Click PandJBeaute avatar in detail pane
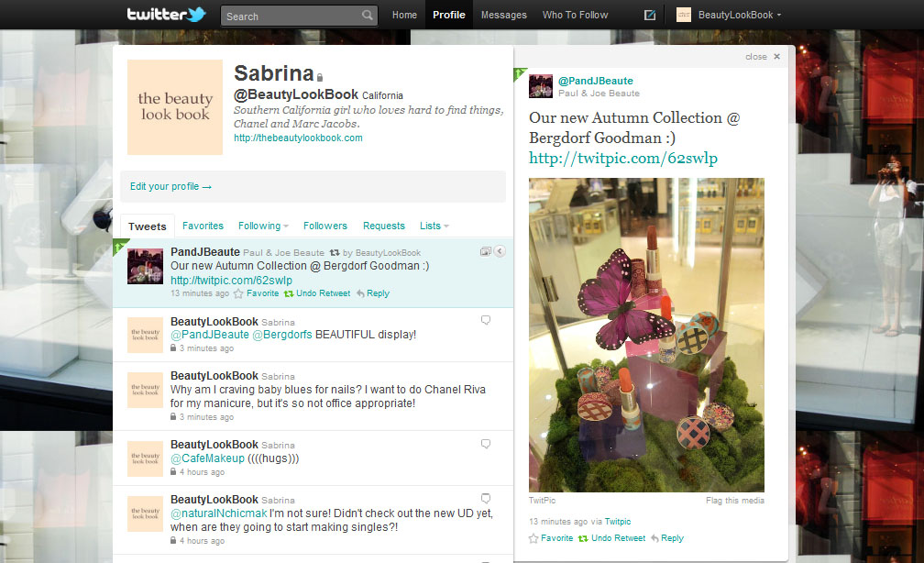 (541, 86)
